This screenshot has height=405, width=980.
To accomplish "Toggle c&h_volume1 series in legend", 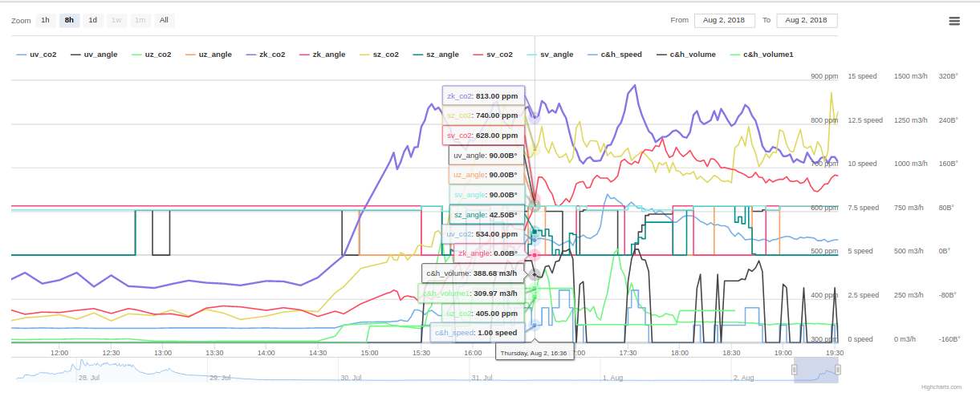I will pyautogui.click(x=762, y=55).
